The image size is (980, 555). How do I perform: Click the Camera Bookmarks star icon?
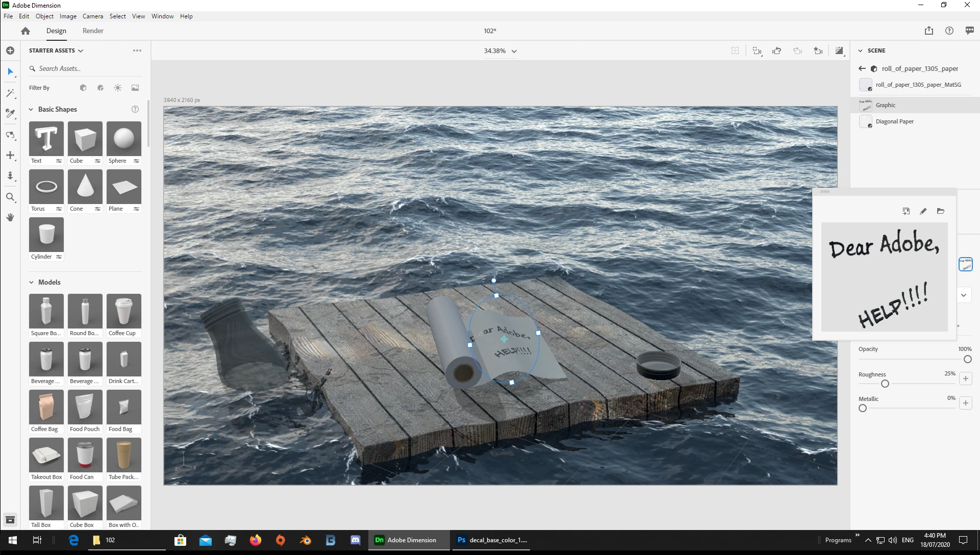point(818,51)
